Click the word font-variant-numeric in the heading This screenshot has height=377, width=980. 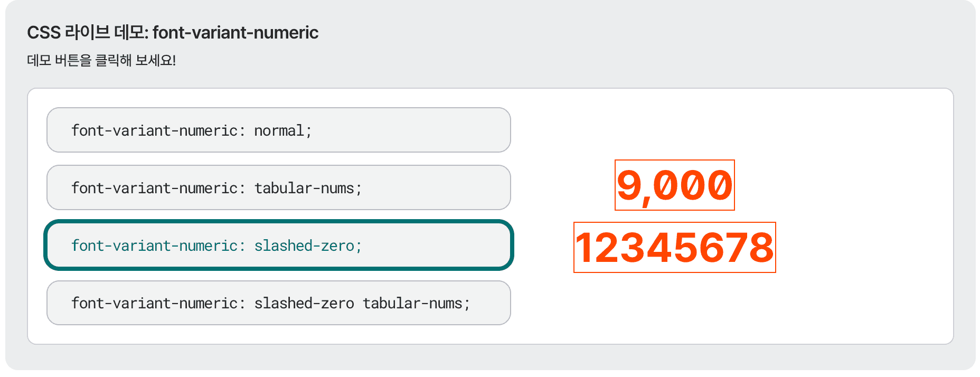(235, 33)
